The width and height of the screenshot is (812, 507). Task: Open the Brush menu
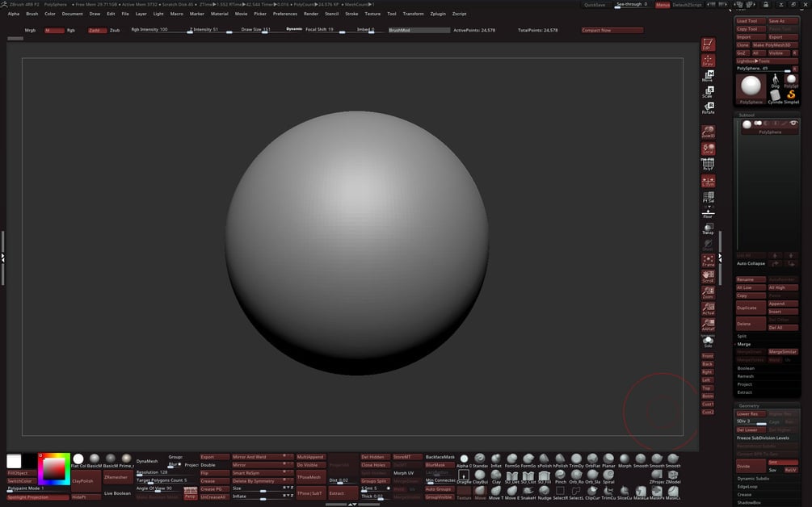(x=32, y=14)
